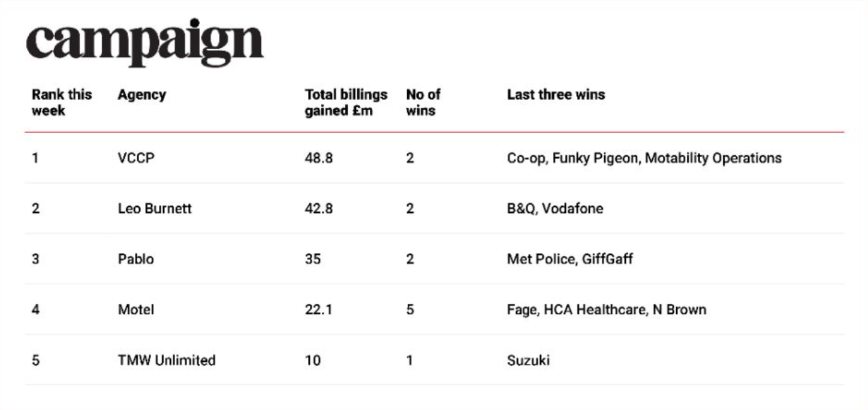Click the Pablo agency name
This screenshot has width=868, height=410.
click(x=135, y=259)
